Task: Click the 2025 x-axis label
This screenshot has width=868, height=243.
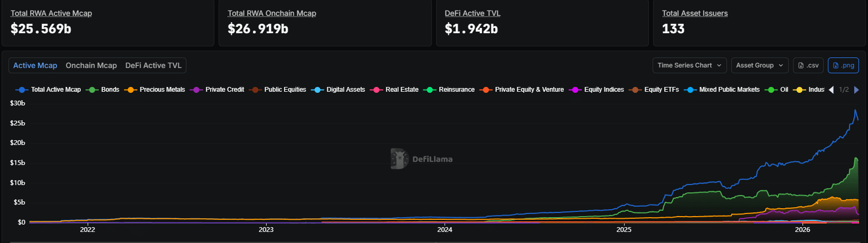Action: [x=624, y=229]
